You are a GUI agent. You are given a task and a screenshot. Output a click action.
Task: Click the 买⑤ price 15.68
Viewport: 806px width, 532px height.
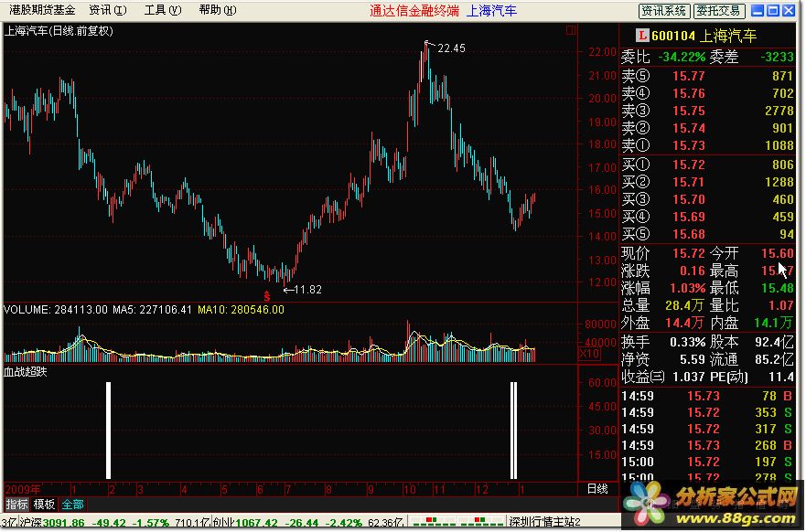click(688, 235)
